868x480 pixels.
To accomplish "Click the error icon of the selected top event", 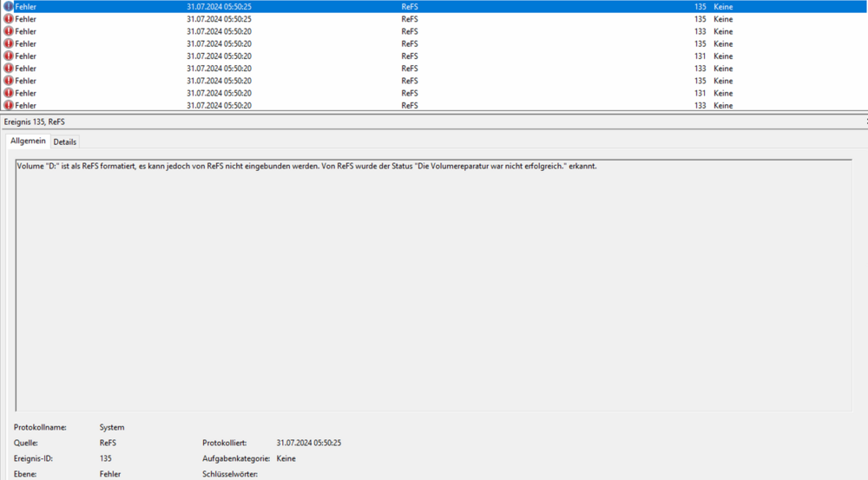I will (x=9, y=7).
